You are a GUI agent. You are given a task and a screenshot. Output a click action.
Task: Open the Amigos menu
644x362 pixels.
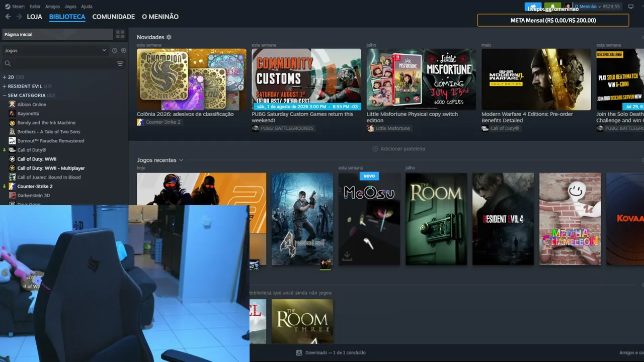pos(52,7)
